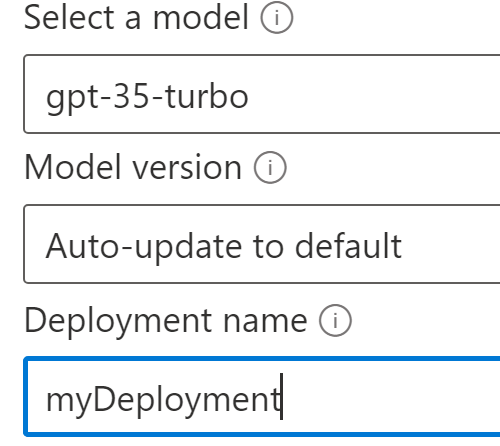Click the myDeployment text in the field
The width and height of the screenshot is (500, 446).
pos(163,399)
